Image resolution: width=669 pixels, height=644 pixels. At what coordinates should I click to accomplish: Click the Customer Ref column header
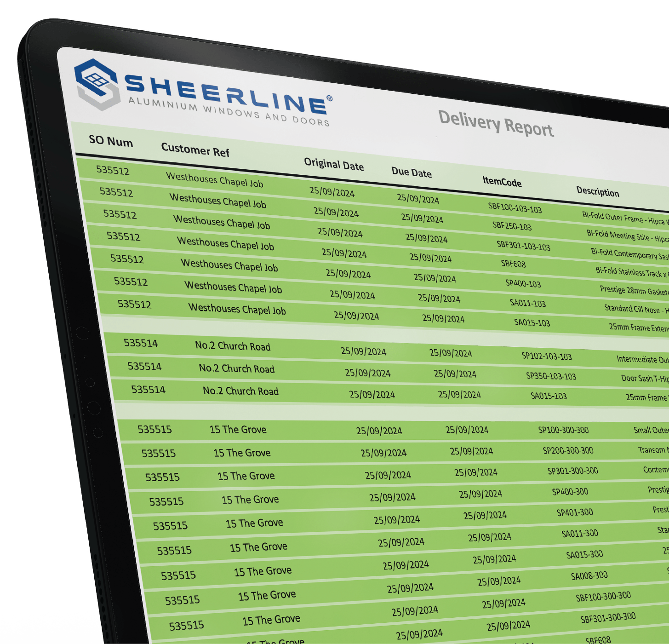coord(195,149)
